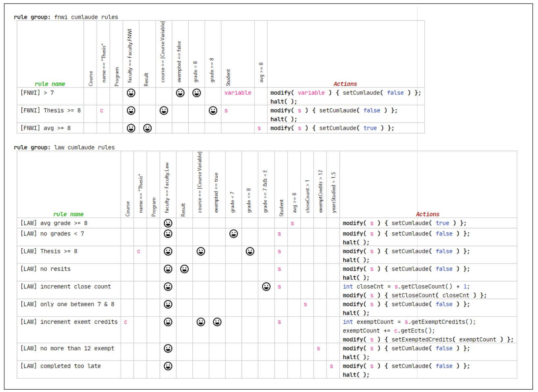Image resolution: width=538 pixels, height=392 pixels.
Task: Toggle the Result smiley for [LAW] no resits
Action: (184, 269)
